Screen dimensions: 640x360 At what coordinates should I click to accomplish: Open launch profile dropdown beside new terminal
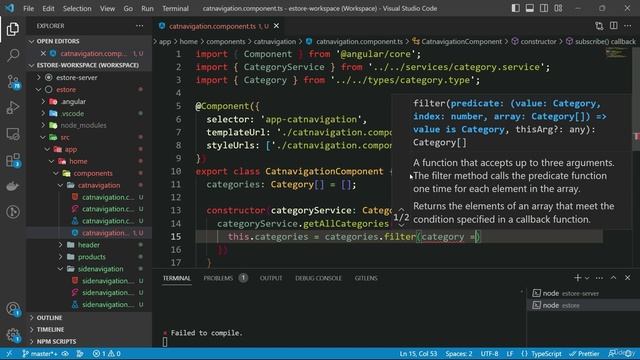point(587,278)
